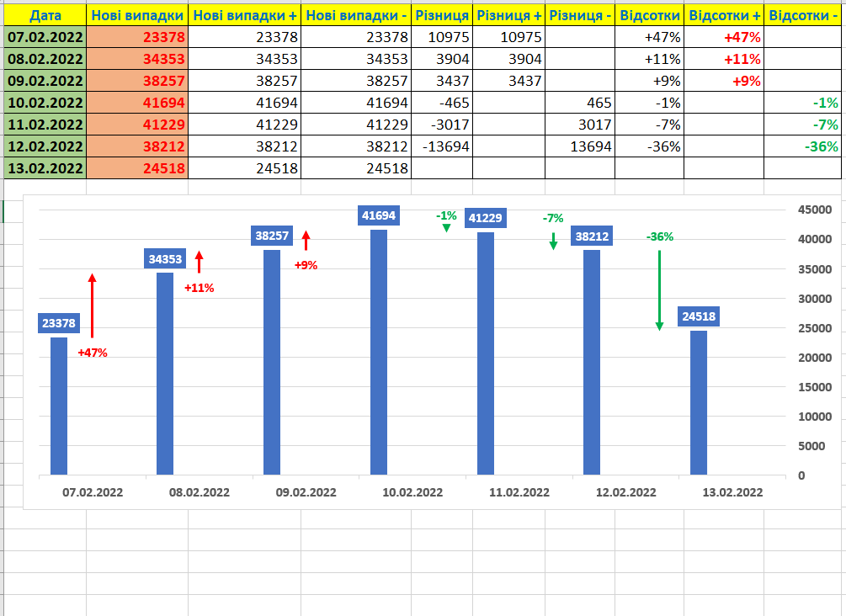Viewport: 846px width, 616px height.
Task: Select the "Різниця -" column header cell
Action: [580, 15]
